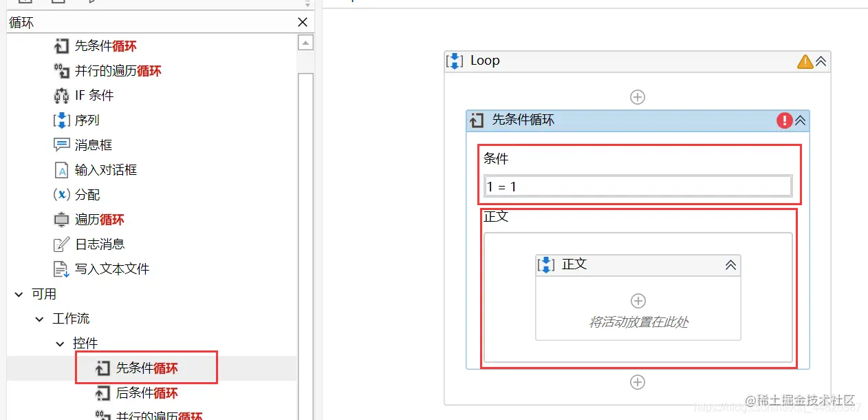Screen dimensions: 868x420
Task: Click the 日志消息 activity icon
Action: click(x=61, y=244)
